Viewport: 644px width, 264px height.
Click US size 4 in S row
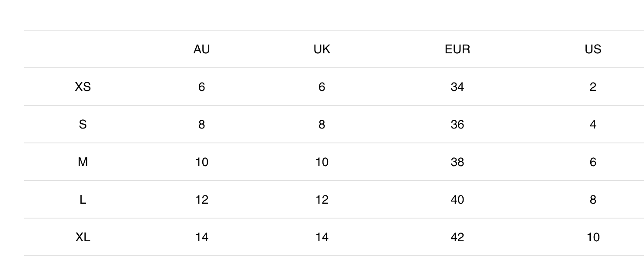(593, 125)
